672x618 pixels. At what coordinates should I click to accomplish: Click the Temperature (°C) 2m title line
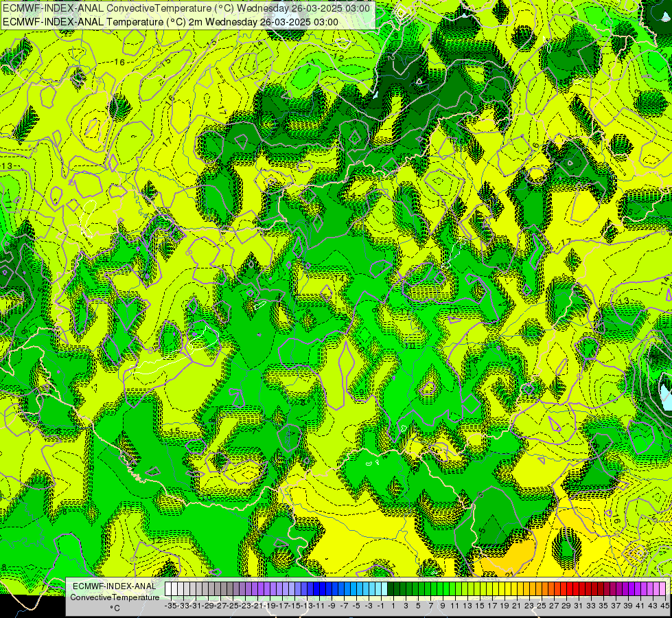tap(170, 22)
